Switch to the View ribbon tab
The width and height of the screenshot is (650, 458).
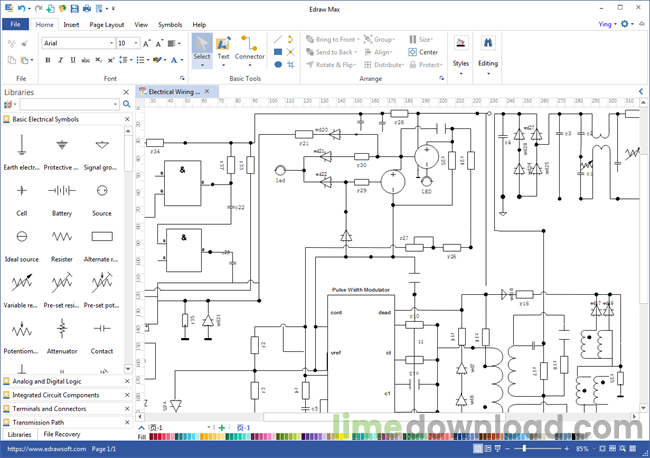141,24
